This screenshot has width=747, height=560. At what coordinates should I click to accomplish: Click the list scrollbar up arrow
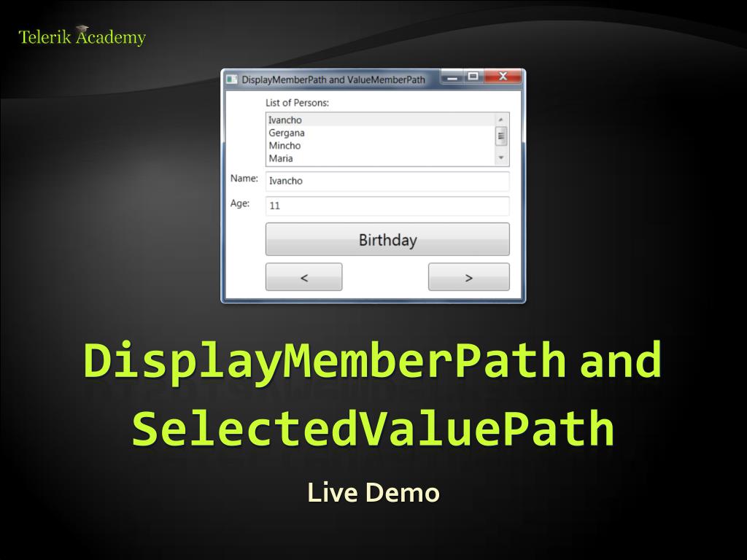(x=501, y=120)
